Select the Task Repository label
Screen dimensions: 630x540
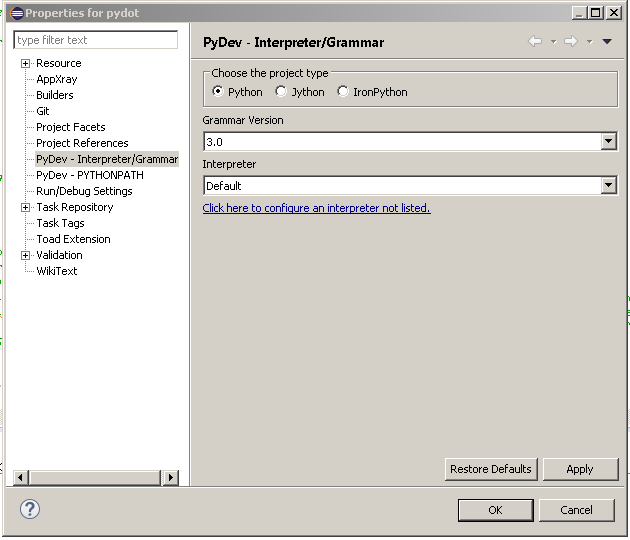tap(75, 207)
